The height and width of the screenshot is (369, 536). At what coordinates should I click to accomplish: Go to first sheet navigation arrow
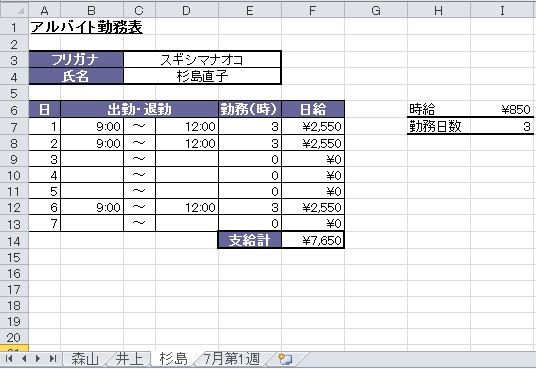pyautogui.click(x=9, y=358)
